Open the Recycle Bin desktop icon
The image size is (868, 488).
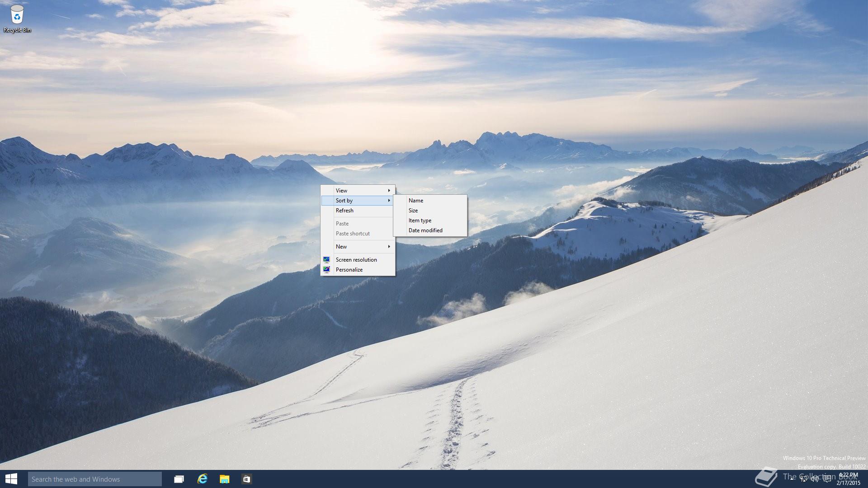point(17,19)
